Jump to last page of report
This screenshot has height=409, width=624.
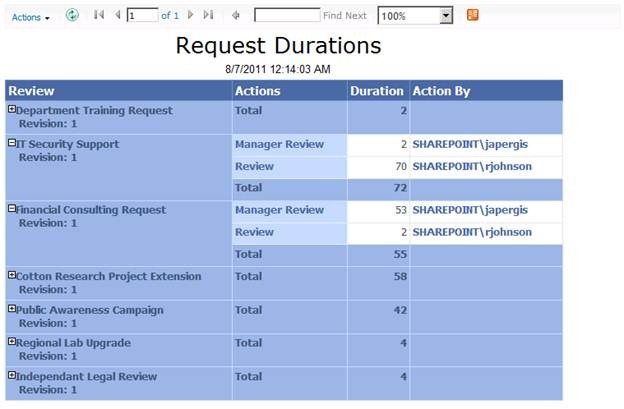pos(208,15)
